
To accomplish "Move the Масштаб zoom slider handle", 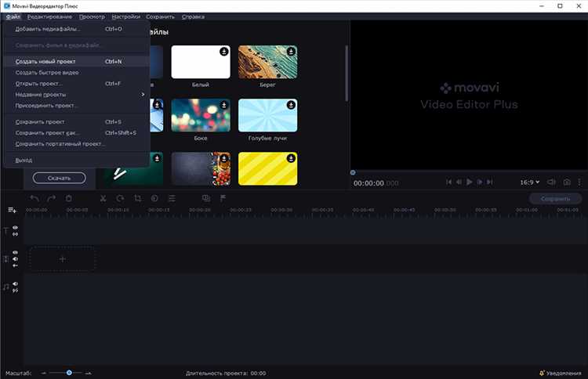I will (x=69, y=373).
